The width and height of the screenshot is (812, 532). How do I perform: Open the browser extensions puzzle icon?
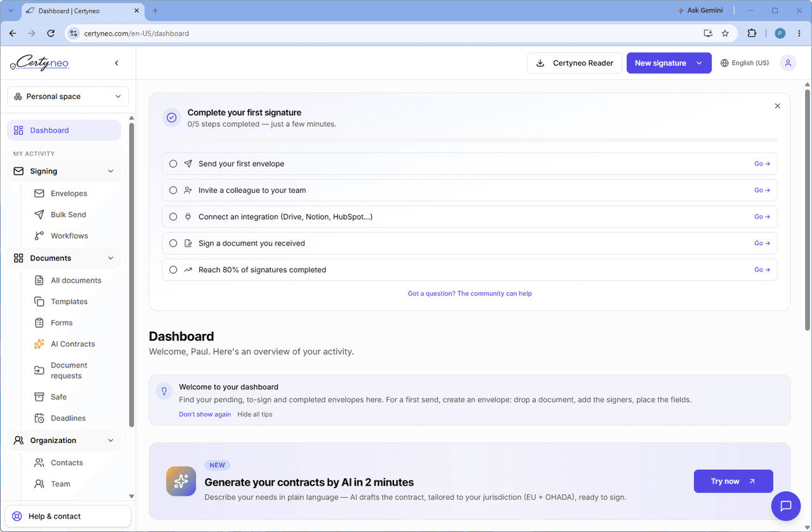[x=752, y=33]
